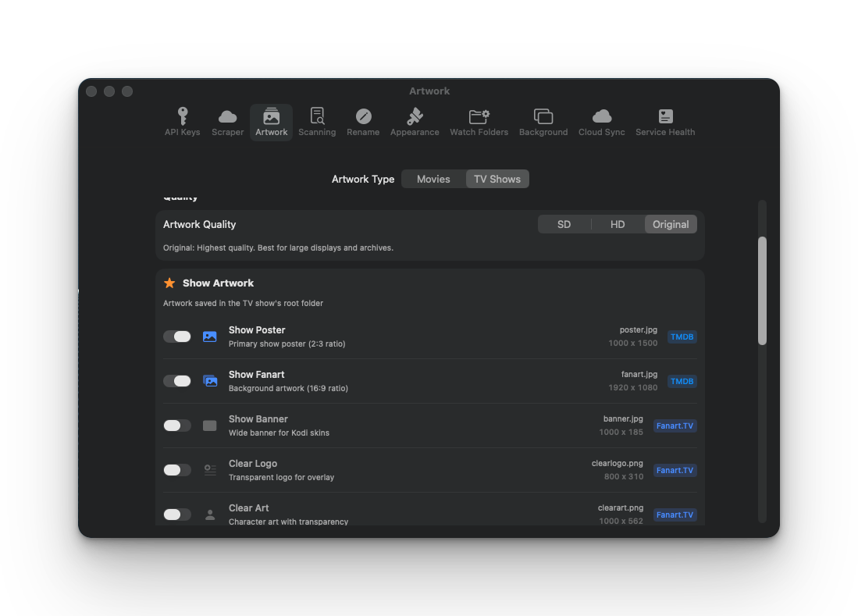Screen dimensions: 858x616
Task: Open the Service Health pane
Action: (x=665, y=123)
